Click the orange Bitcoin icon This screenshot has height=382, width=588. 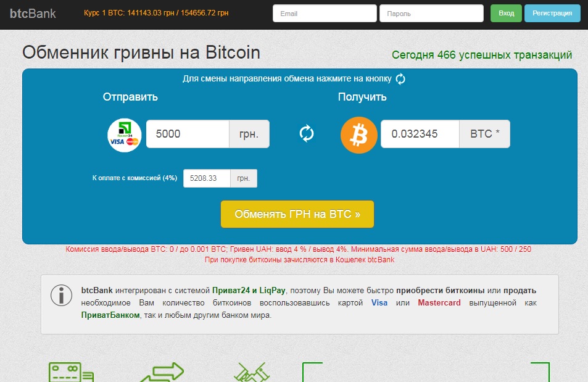(x=359, y=135)
